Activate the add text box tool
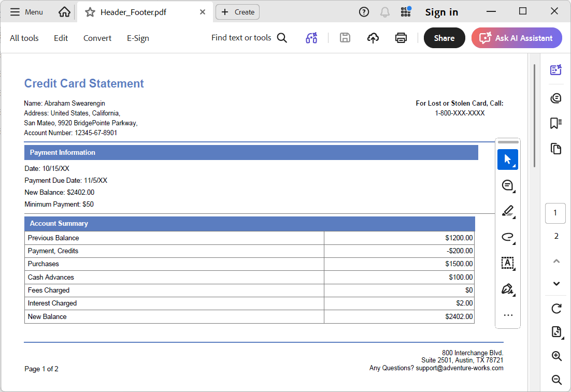This screenshot has height=392, width=571. click(x=508, y=263)
